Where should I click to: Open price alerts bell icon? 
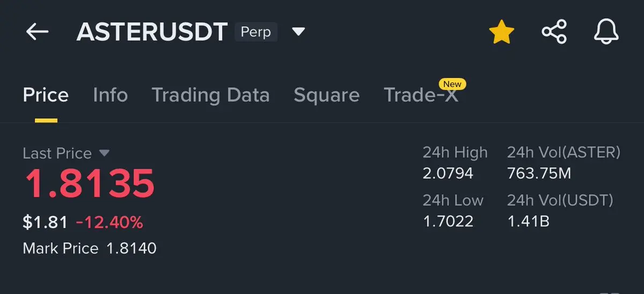click(x=606, y=32)
